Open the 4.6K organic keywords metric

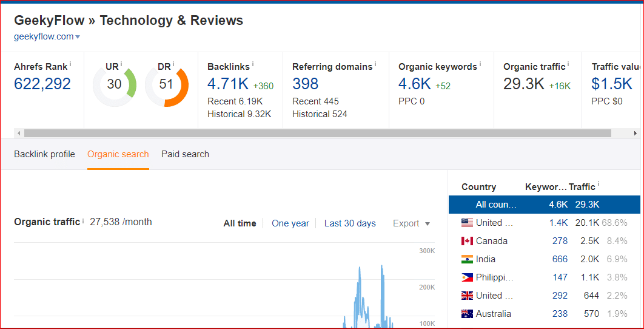click(414, 84)
